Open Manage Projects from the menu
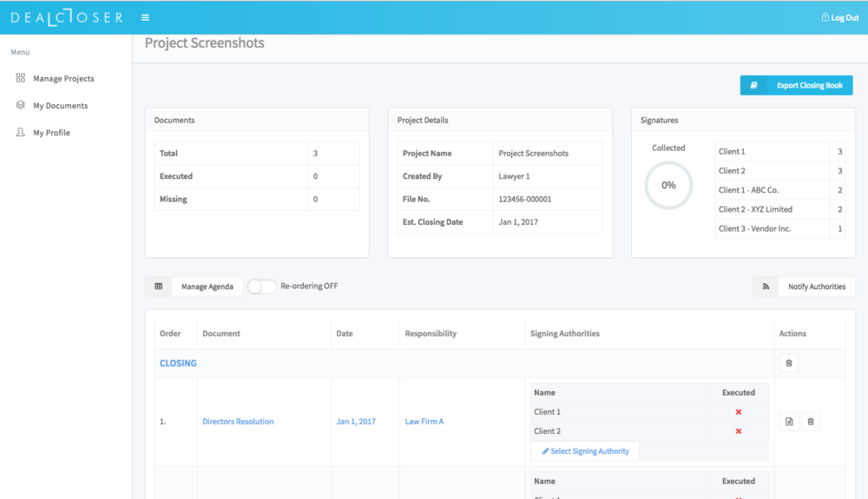 click(63, 79)
